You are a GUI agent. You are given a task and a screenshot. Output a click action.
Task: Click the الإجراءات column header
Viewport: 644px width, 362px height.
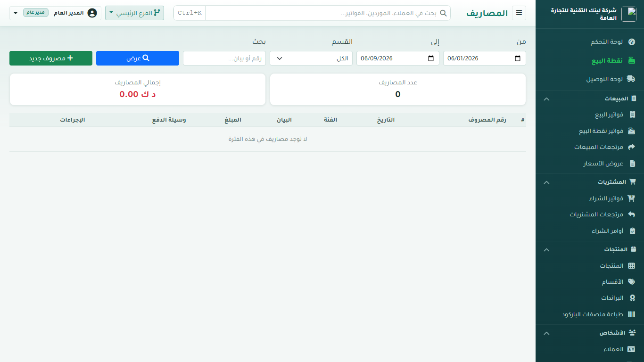(x=72, y=120)
